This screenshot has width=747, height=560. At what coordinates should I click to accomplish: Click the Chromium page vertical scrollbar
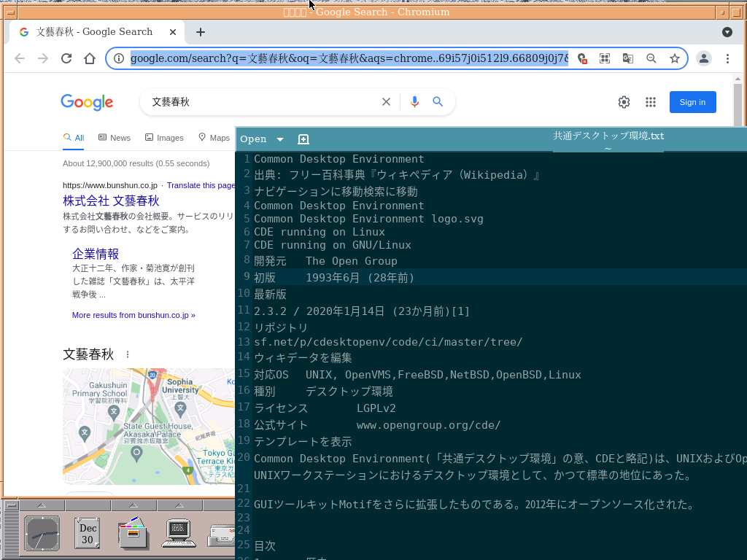click(738, 286)
